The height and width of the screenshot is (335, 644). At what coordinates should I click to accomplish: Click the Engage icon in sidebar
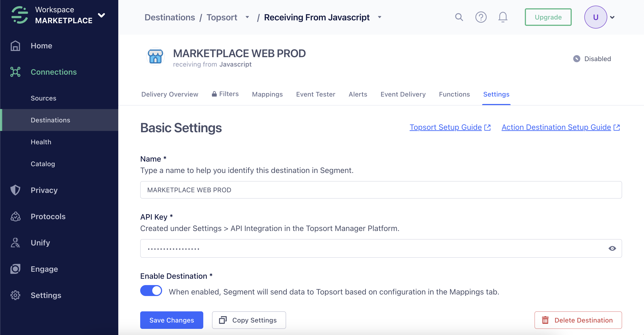click(x=15, y=269)
